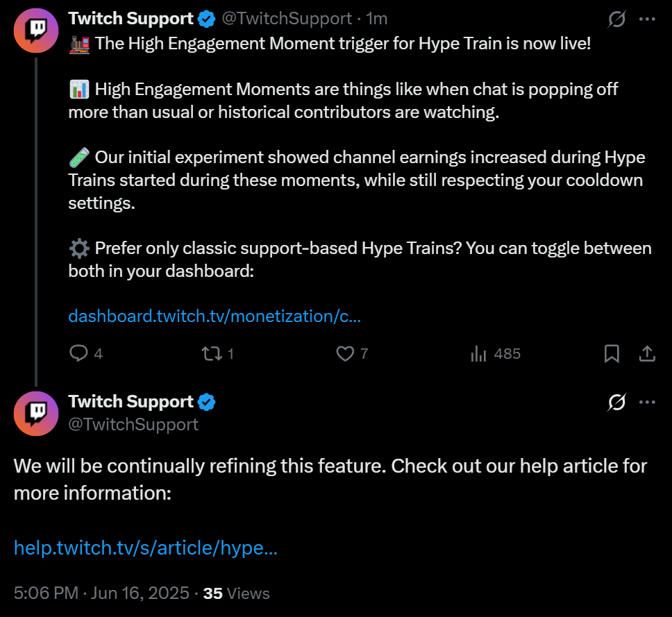Open help.twitch.tv hype article link
Image resolution: width=672 pixels, height=617 pixels.
click(146, 548)
